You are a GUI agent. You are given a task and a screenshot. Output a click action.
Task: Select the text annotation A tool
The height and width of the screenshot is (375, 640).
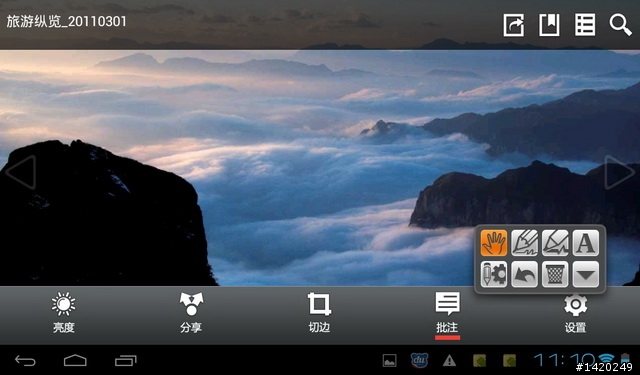click(x=586, y=243)
